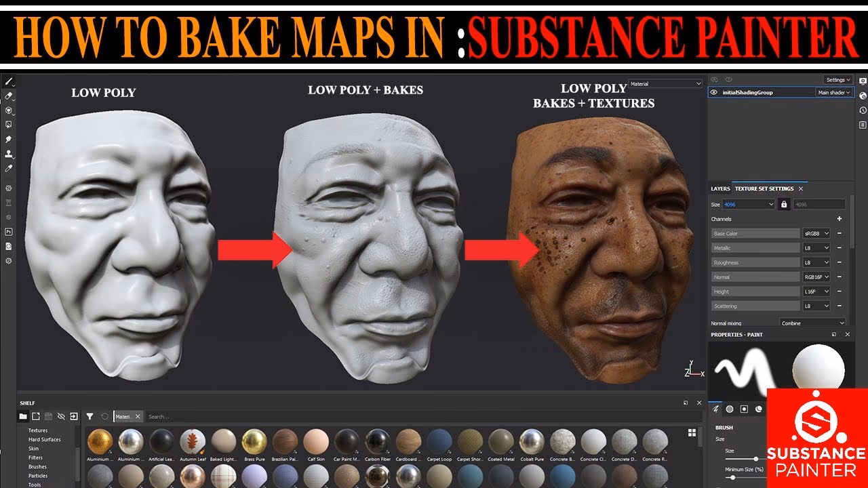Open the Material viewport mode dropdown
The image size is (868, 488).
(665, 84)
